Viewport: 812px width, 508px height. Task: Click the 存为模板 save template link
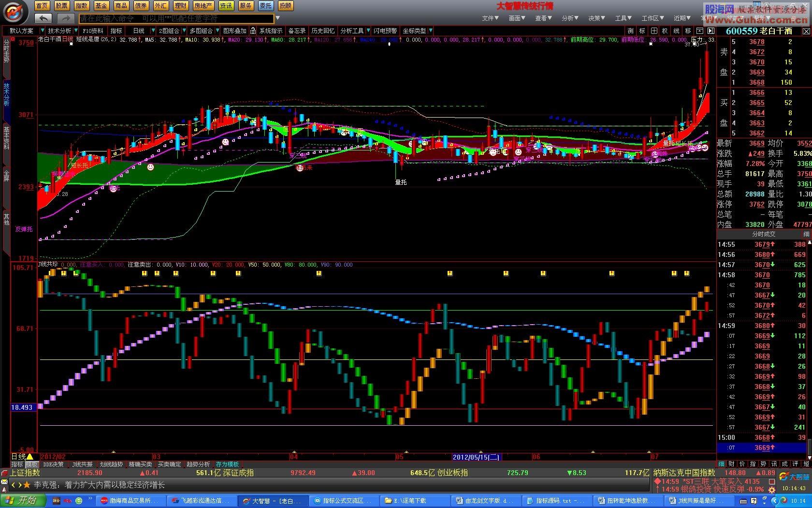[227, 464]
